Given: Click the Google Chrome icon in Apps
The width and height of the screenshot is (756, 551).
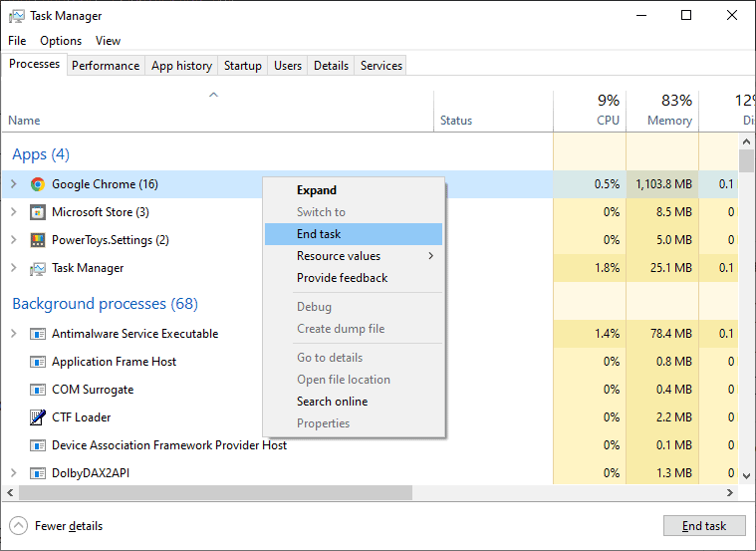Looking at the screenshot, I should tap(38, 184).
